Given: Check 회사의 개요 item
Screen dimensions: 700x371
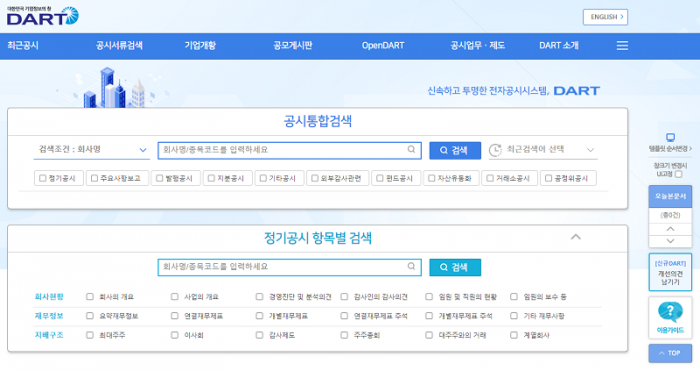Looking at the screenshot, I should point(90,296).
